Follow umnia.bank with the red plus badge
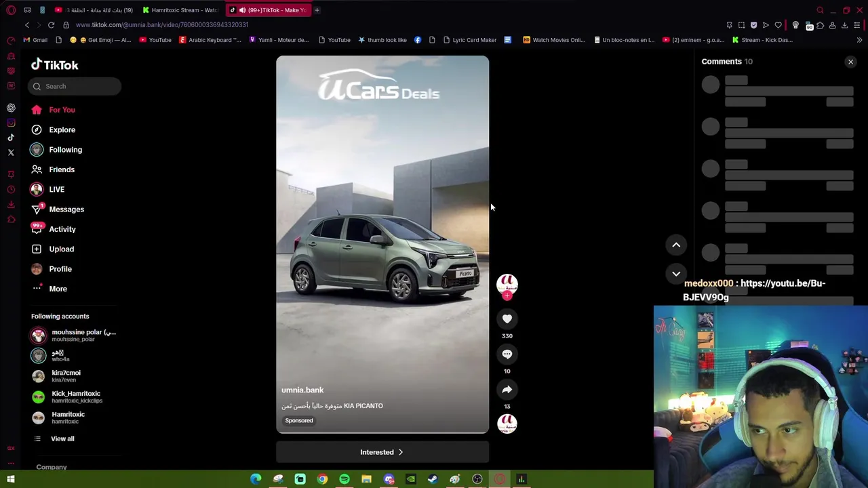Image resolution: width=868 pixels, height=488 pixels. [x=507, y=296]
